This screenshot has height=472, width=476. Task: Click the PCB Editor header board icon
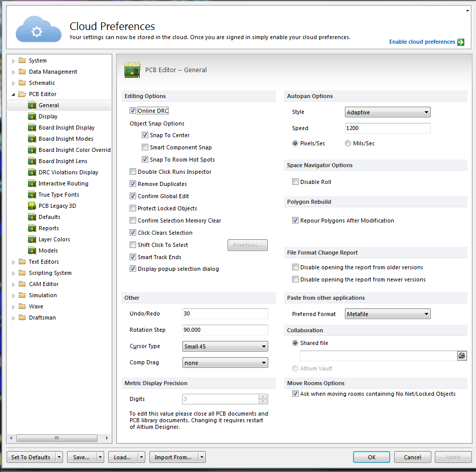133,70
